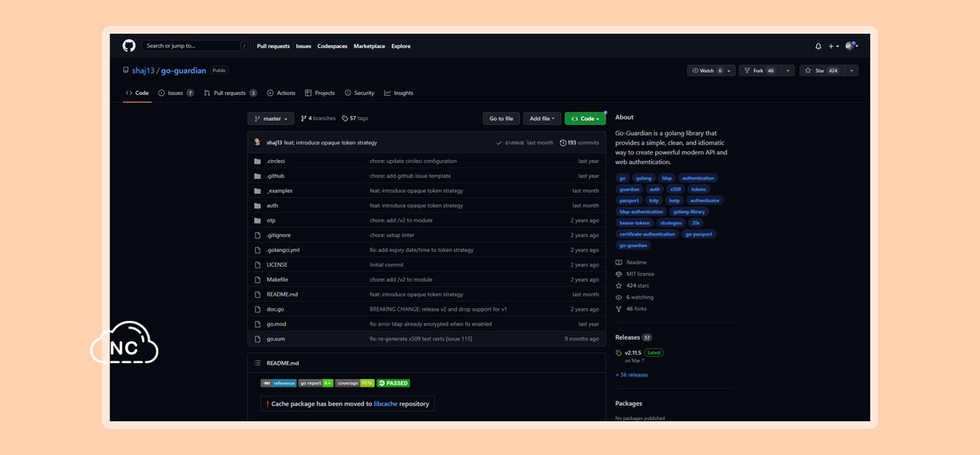Click the coverage 91% badge
The image size is (980, 455).
pyautogui.click(x=355, y=383)
